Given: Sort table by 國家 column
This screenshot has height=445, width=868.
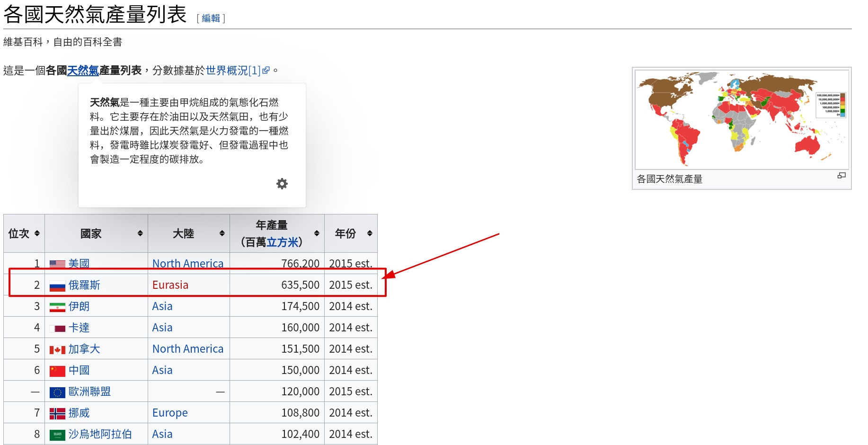Looking at the screenshot, I should 140,233.
